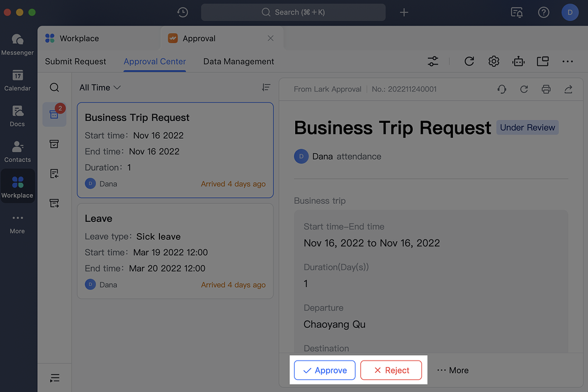The height and width of the screenshot is (392, 588).
Task: Open the history clock icon
Action: point(183,12)
